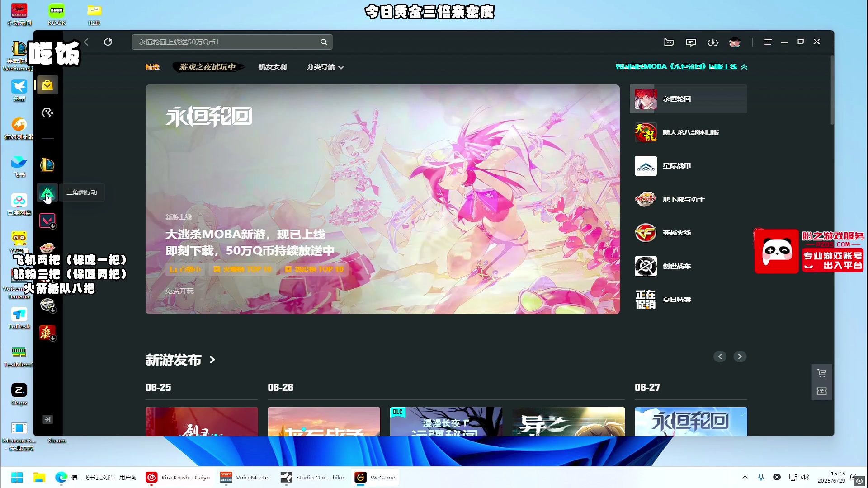Switch to the 游戏之夜试玩中 tab

tap(208, 67)
